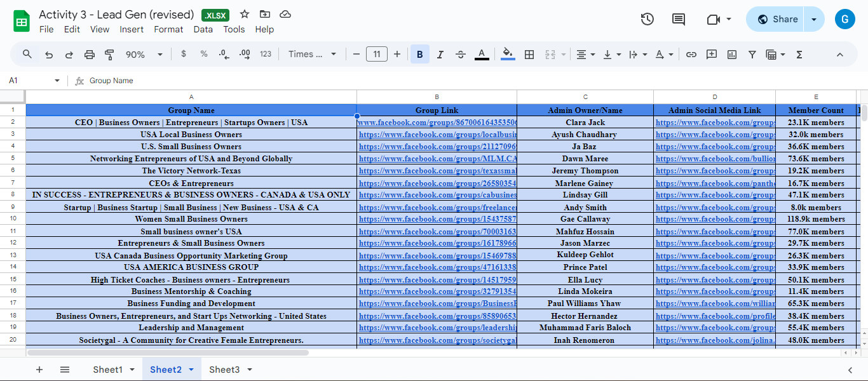Screen dimensions: 868x381
Task: Increase the font size
Action: [x=397, y=55]
